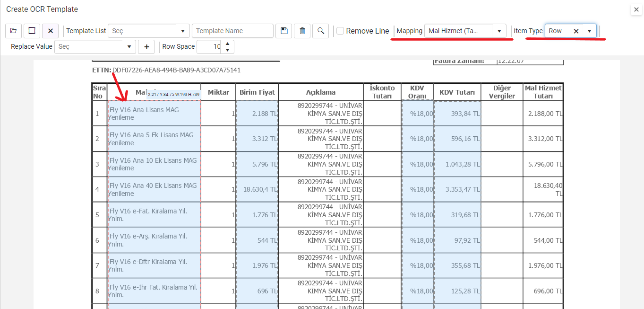The image size is (644, 309).
Task: Save template with the floppy disk icon
Action: coord(284,31)
